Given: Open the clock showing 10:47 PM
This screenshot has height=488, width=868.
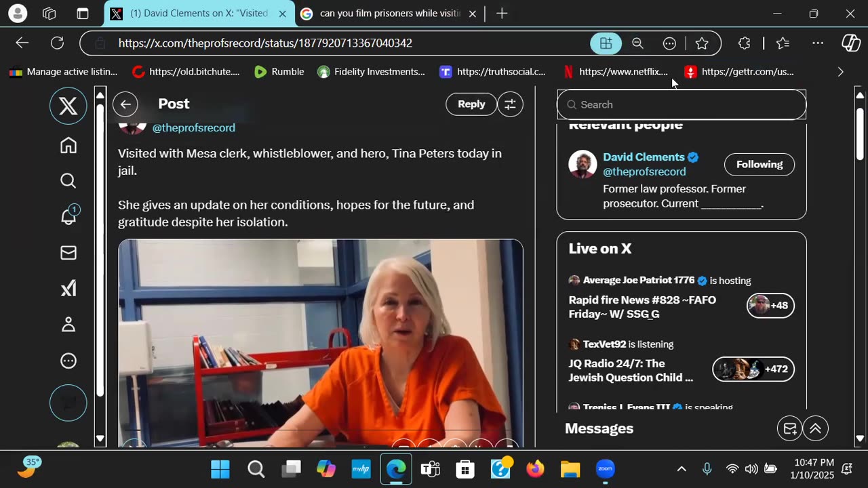Looking at the screenshot, I should click(x=814, y=469).
